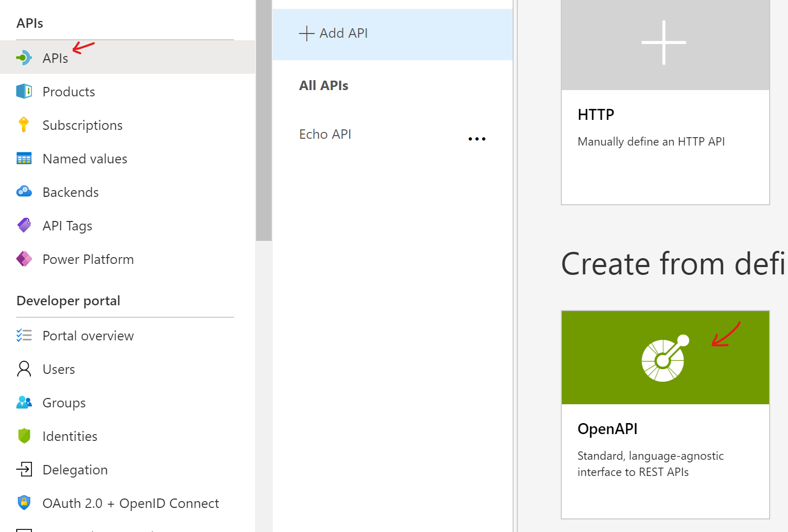Image resolution: width=788 pixels, height=532 pixels.
Task: Select API Tags in sidebar
Action: [128, 225]
